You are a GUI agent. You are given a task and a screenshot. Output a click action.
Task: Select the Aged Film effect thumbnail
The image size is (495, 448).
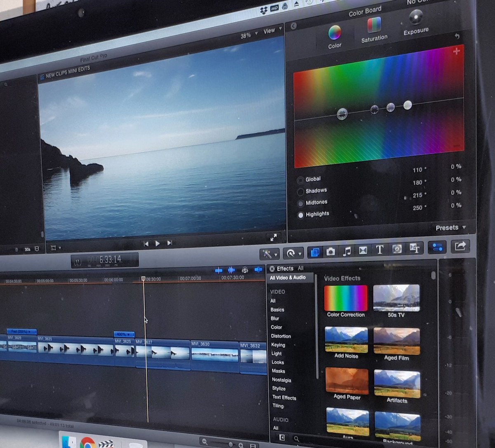[397, 341]
